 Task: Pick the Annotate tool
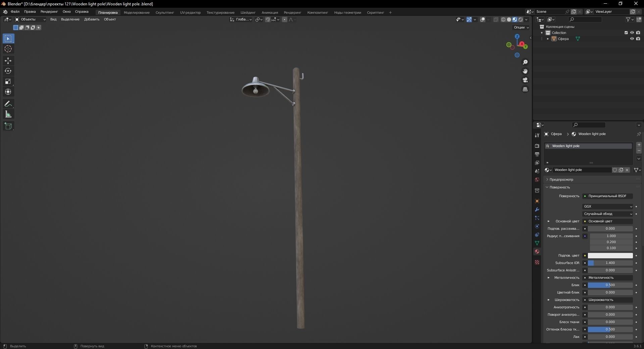coord(8,104)
